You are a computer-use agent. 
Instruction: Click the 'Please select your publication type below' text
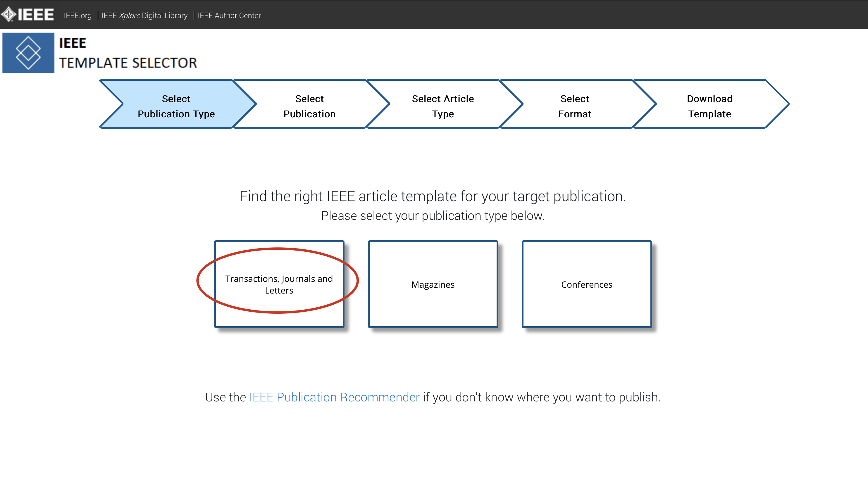click(433, 215)
